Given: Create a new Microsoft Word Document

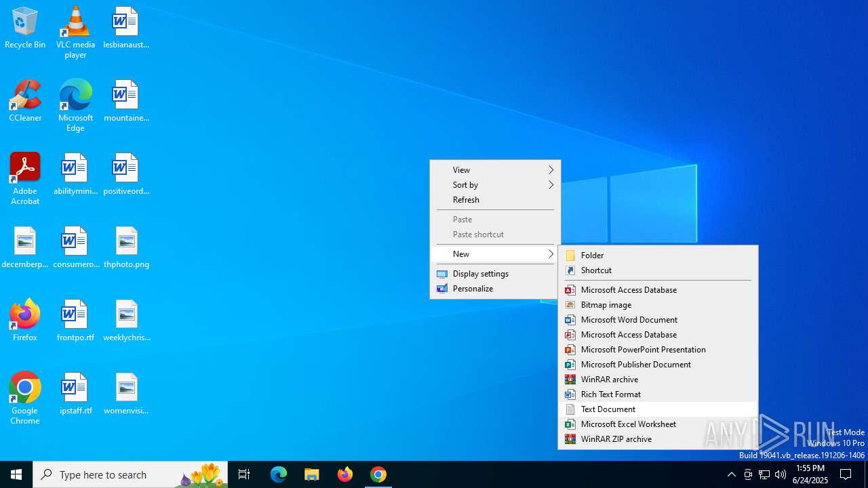Looking at the screenshot, I should pyautogui.click(x=658, y=320).
